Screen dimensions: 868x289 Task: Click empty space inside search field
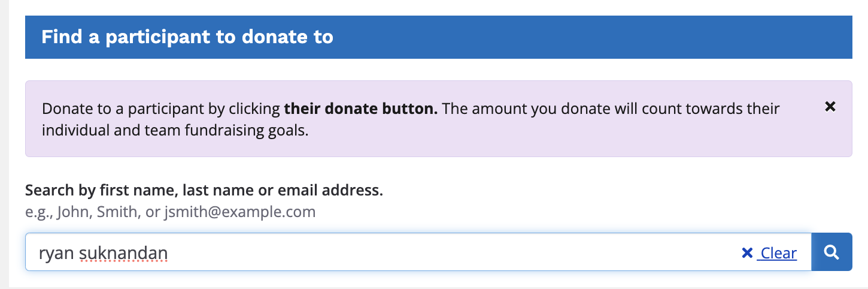point(449,252)
